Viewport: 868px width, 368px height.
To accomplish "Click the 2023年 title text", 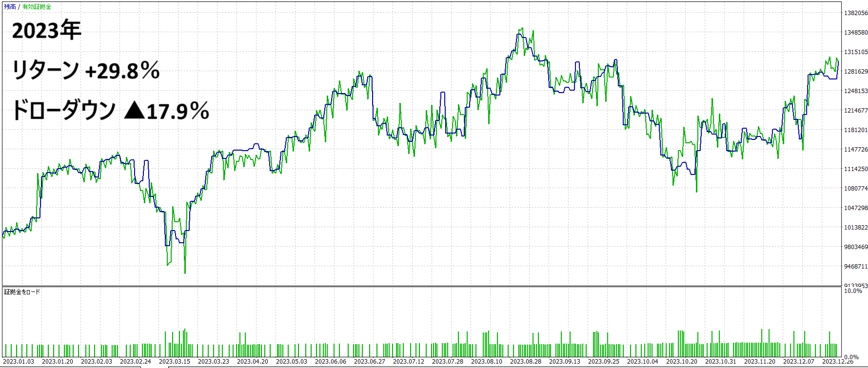I will 46,31.
